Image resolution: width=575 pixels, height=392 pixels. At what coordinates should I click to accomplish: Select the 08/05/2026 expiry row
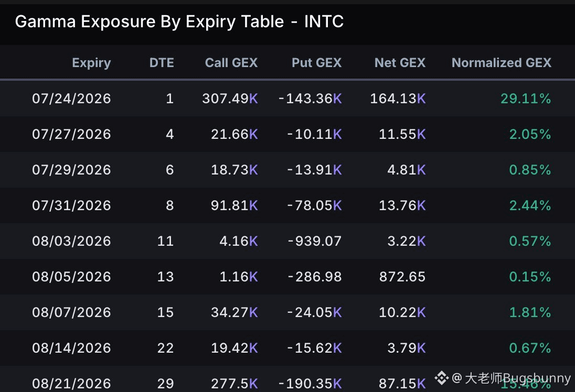[287, 277]
